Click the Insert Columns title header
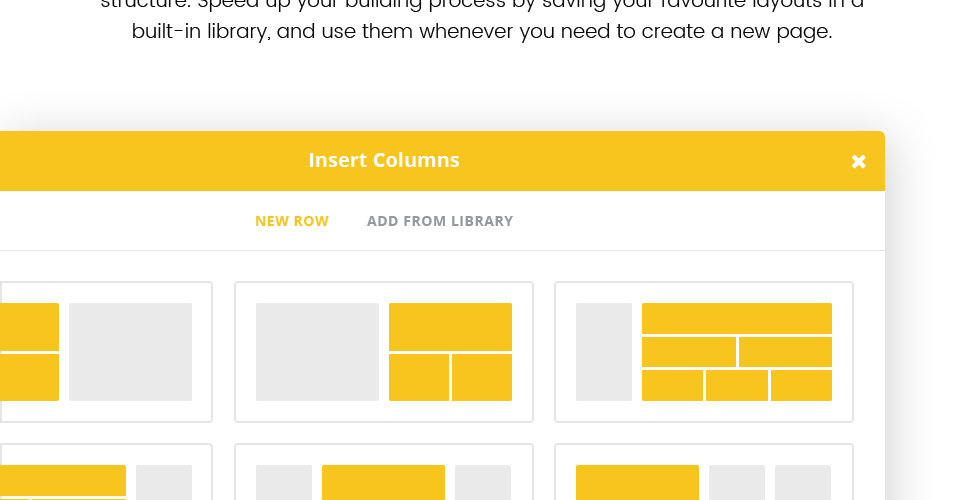This screenshot has height=500, width=965. pyautogui.click(x=384, y=160)
